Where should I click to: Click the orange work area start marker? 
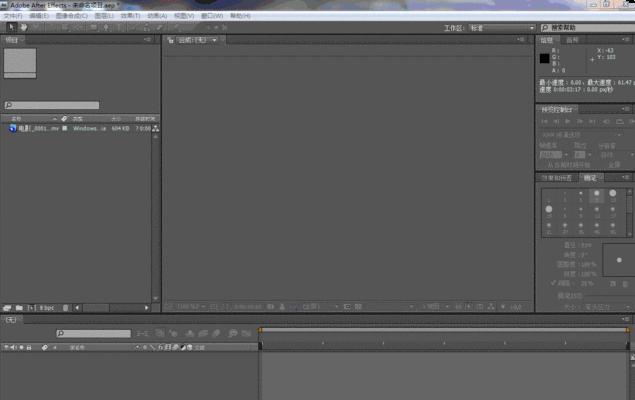pos(260,330)
